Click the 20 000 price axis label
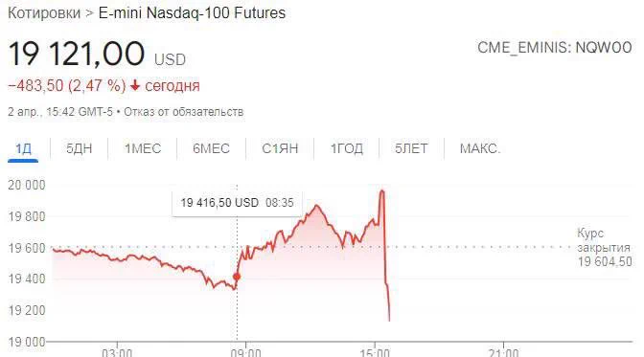This screenshot has width=644, height=357. 27,185
